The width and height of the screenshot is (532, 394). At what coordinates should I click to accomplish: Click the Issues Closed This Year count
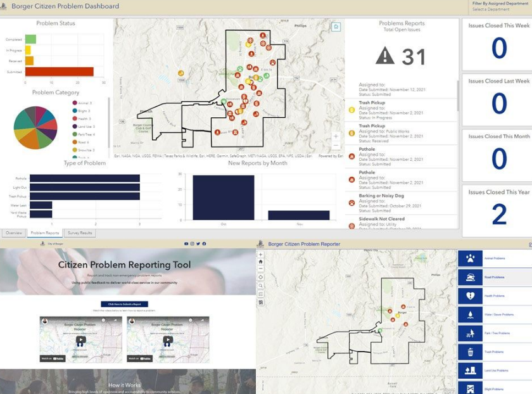499,214
